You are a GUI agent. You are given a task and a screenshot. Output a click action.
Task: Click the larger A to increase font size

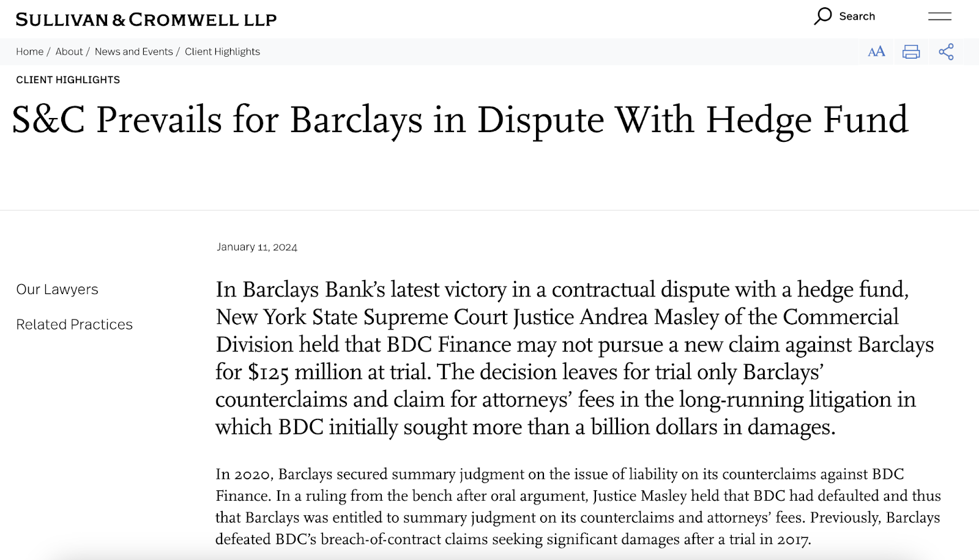880,51
